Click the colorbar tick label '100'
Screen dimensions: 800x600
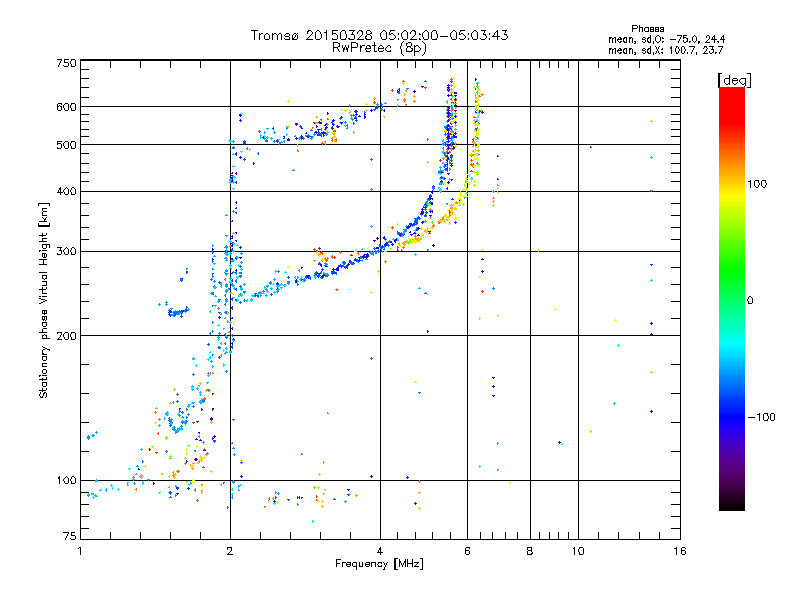(757, 184)
